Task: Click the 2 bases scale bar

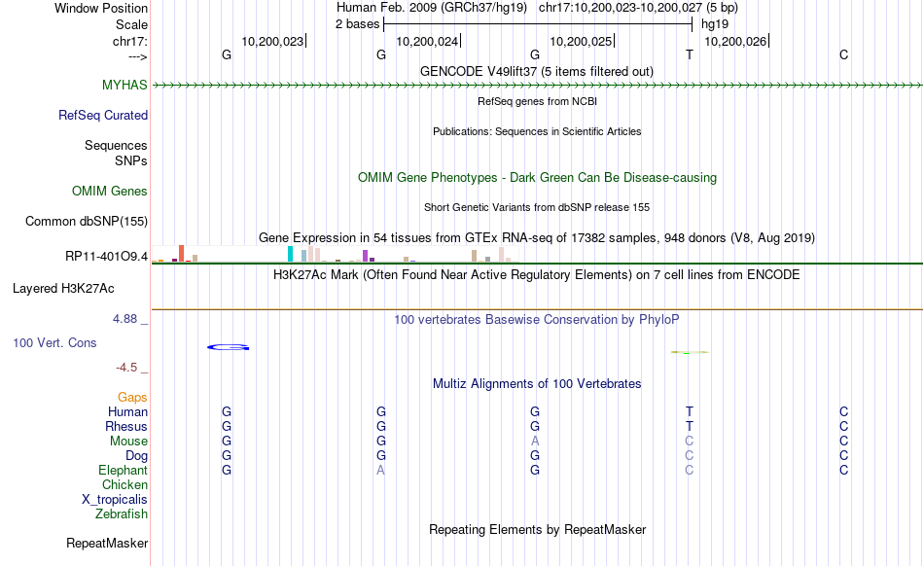Action: 538,24
